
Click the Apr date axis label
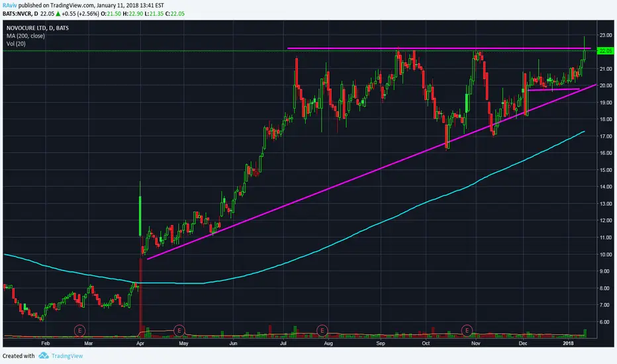(x=140, y=343)
